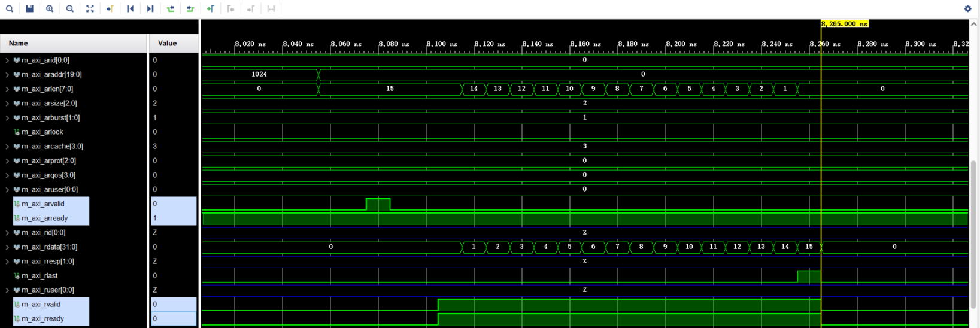Expand m_axi_arsize[2:0] bus
Viewport: 980px width, 328px height.
(7, 104)
